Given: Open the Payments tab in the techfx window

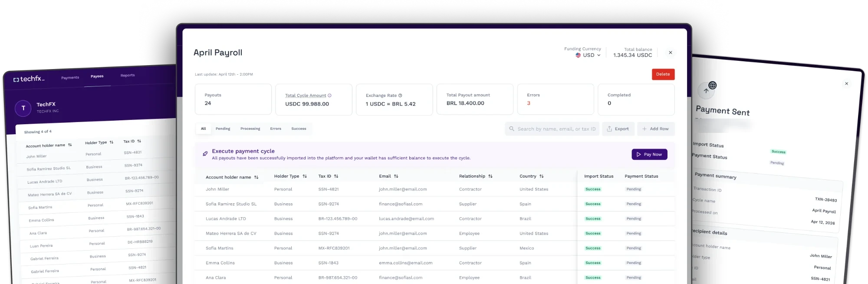Looking at the screenshot, I should [70, 78].
